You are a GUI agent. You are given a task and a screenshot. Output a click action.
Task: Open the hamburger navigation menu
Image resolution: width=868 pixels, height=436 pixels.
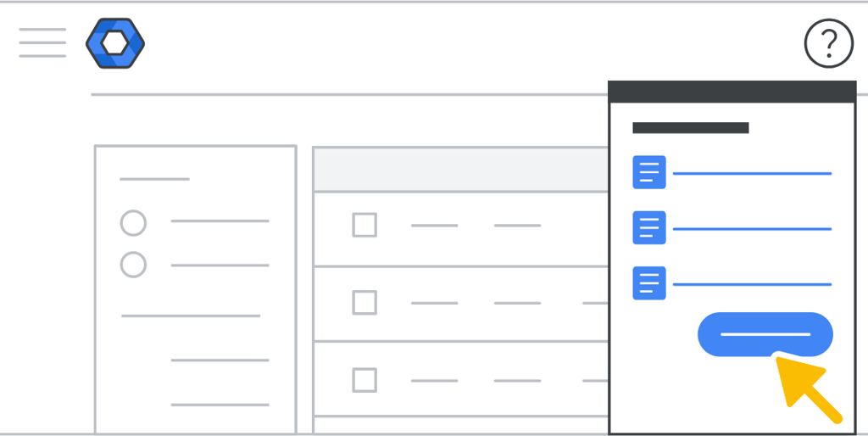(x=42, y=42)
